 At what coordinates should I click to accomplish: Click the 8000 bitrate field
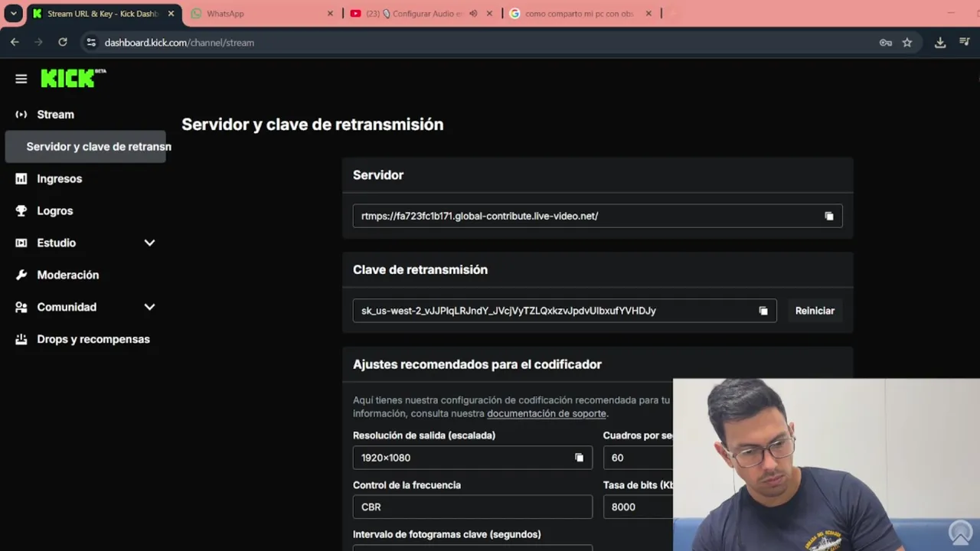[x=638, y=507]
